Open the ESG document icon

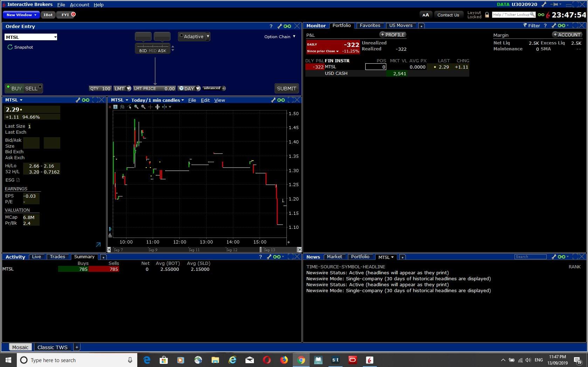18,180
